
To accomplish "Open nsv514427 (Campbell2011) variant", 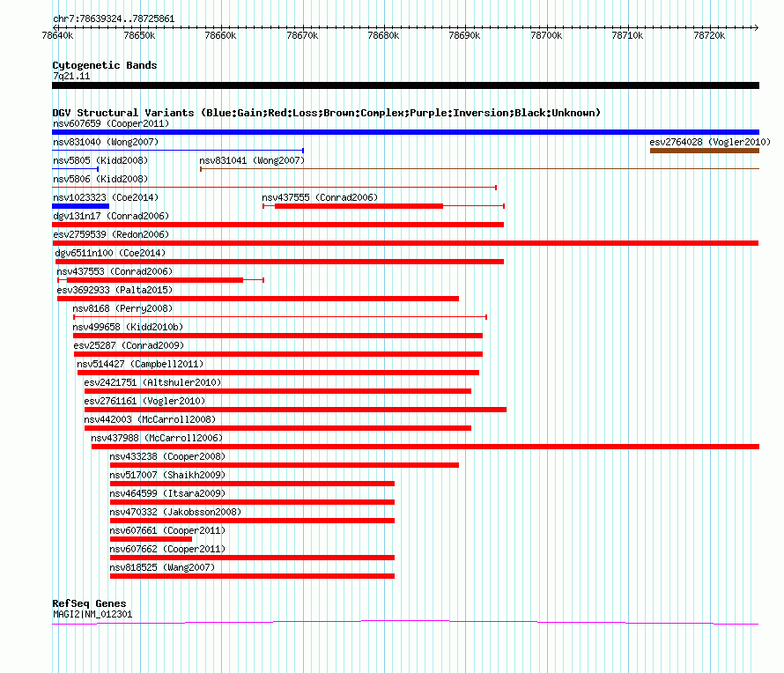I will [x=140, y=364].
